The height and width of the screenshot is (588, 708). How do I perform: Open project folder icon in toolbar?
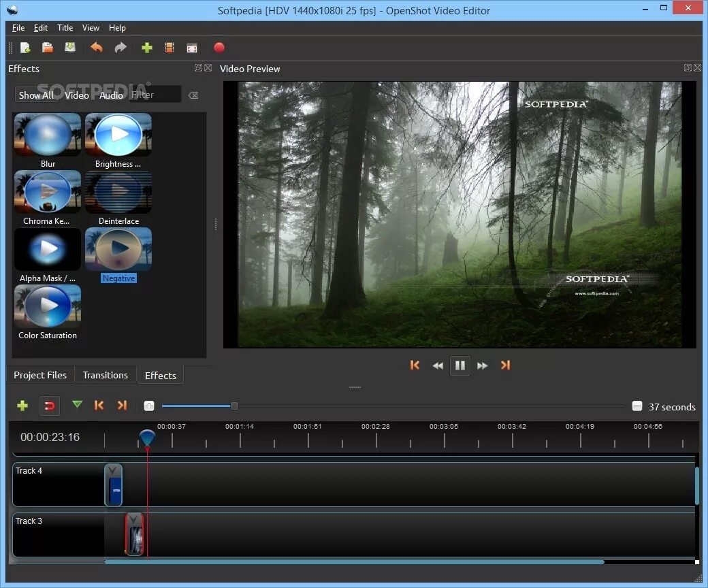click(48, 48)
